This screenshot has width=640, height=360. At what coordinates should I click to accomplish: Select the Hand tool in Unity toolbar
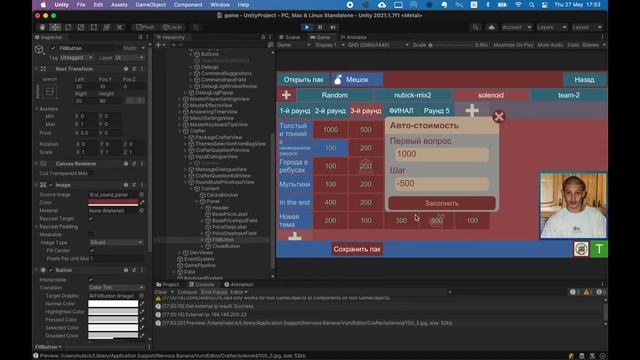pyautogui.click(x=42, y=27)
